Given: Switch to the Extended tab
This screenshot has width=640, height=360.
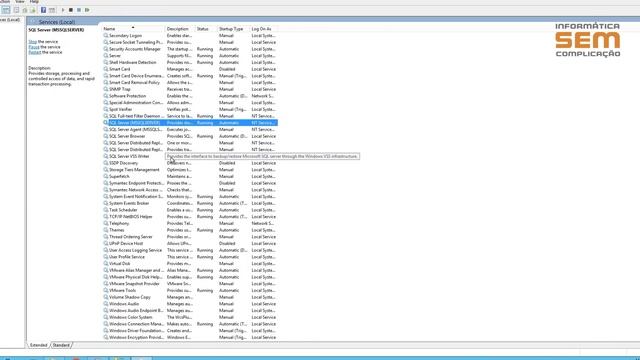Looking at the screenshot, I should (39, 345).
